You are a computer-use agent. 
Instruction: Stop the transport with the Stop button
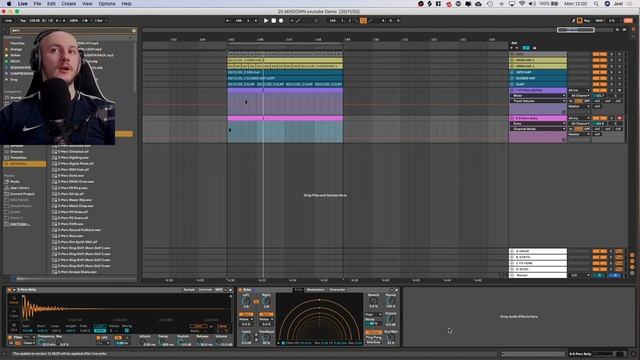click(x=273, y=20)
